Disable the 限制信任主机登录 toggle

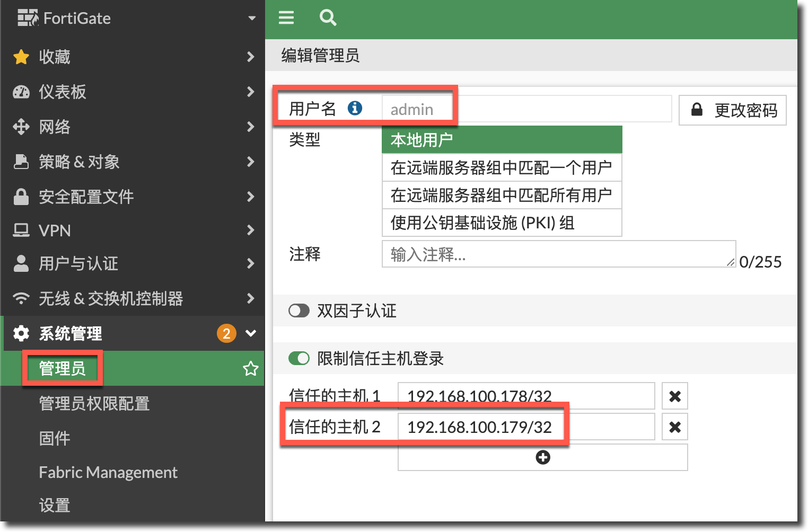[299, 359]
